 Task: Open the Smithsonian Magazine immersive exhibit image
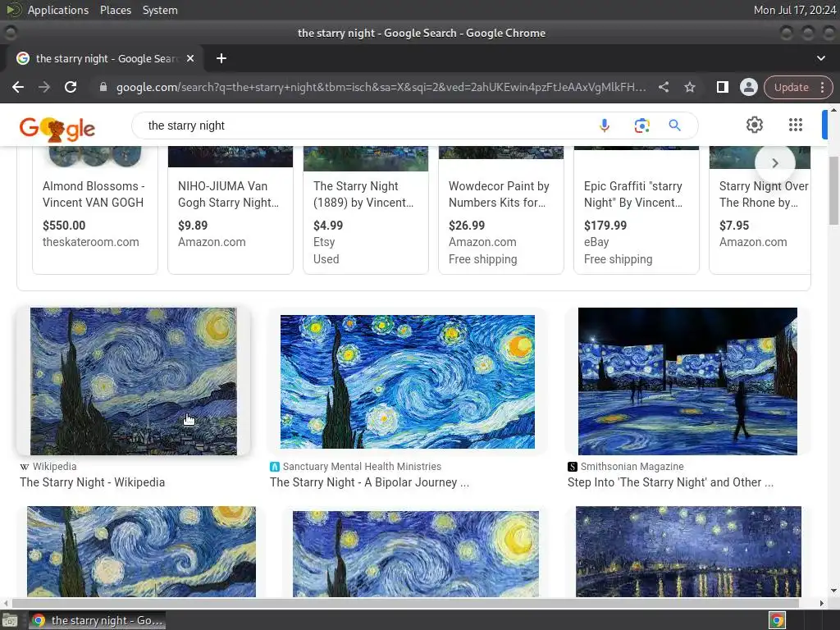[687, 381]
